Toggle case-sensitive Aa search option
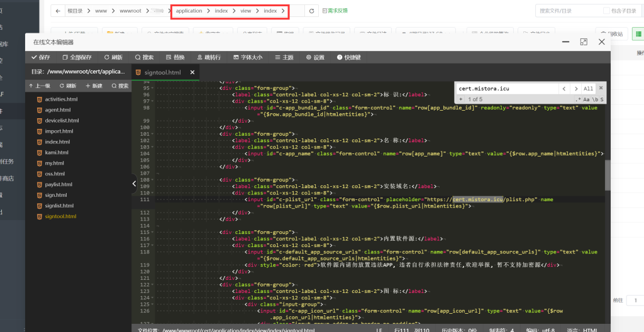Image resolution: width=644 pixels, height=332 pixels. pyautogui.click(x=586, y=99)
